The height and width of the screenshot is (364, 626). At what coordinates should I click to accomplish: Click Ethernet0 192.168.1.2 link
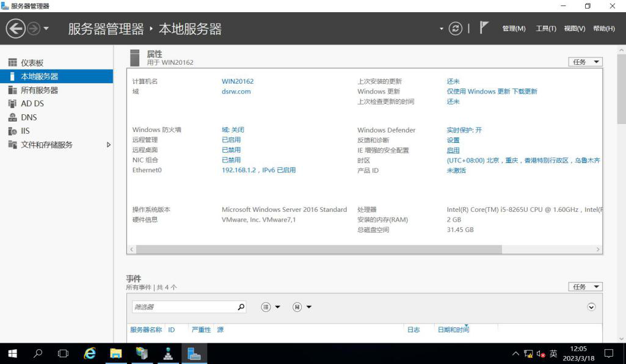[x=259, y=170]
